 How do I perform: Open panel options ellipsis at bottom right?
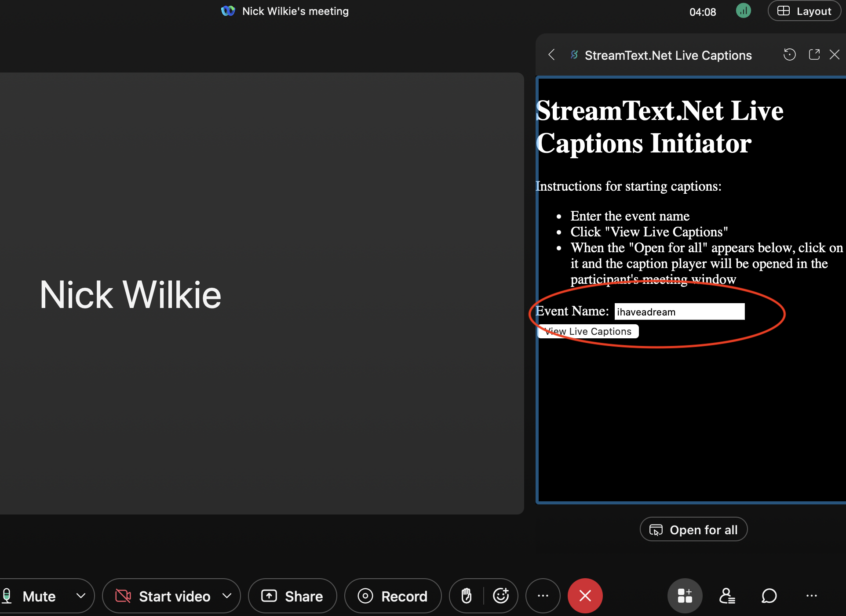pyautogui.click(x=811, y=596)
